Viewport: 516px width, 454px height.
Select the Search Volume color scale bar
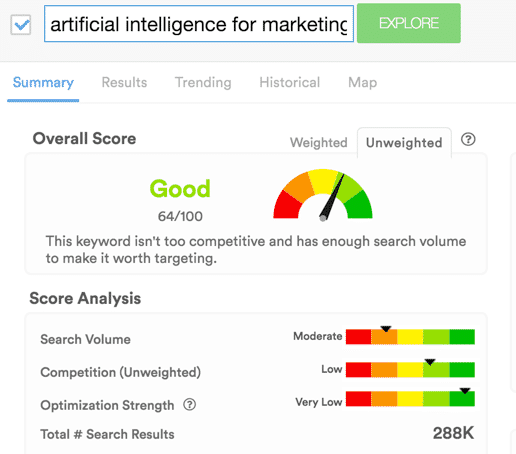pyautogui.click(x=410, y=337)
